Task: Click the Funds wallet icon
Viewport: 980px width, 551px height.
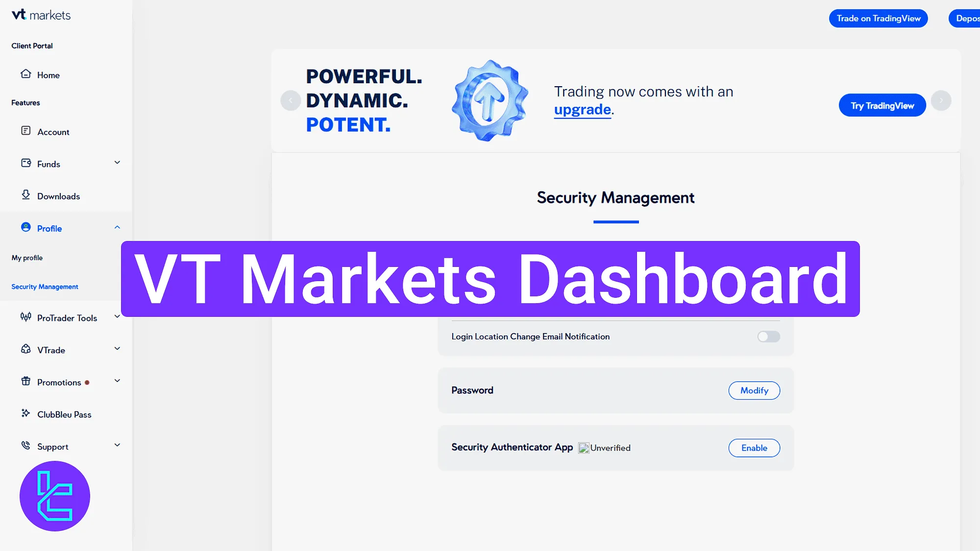Action: (25, 163)
